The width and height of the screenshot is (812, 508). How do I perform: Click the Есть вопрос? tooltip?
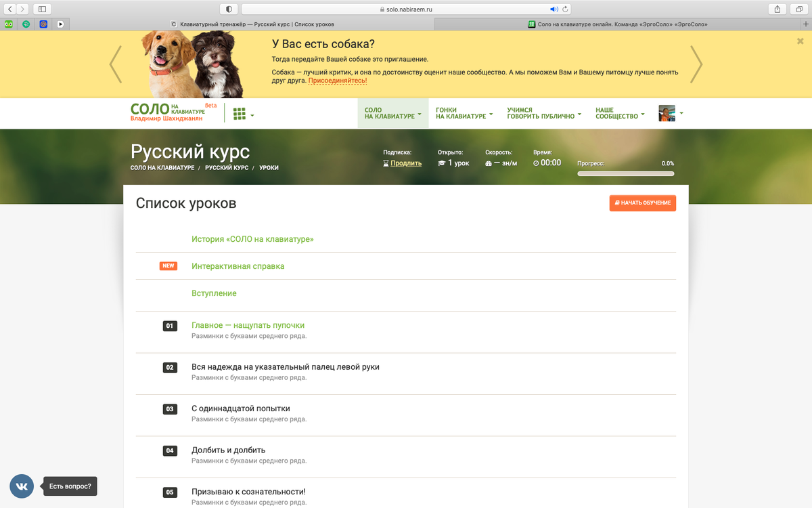click(x=70, y=486)
